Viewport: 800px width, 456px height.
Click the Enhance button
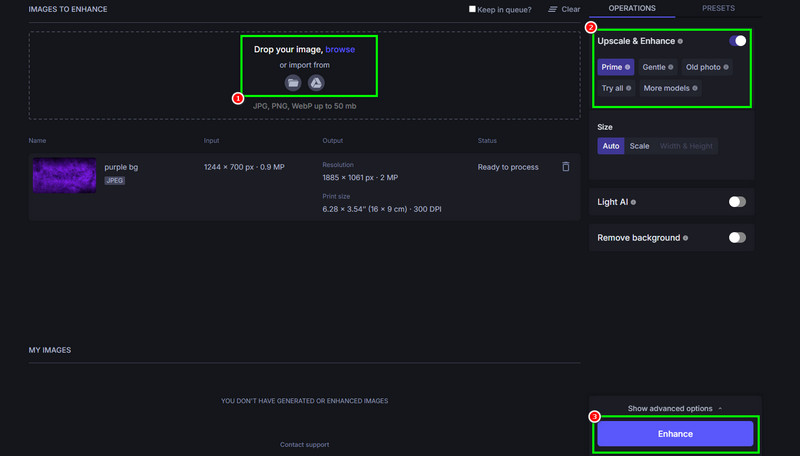[x=675, y=434]
